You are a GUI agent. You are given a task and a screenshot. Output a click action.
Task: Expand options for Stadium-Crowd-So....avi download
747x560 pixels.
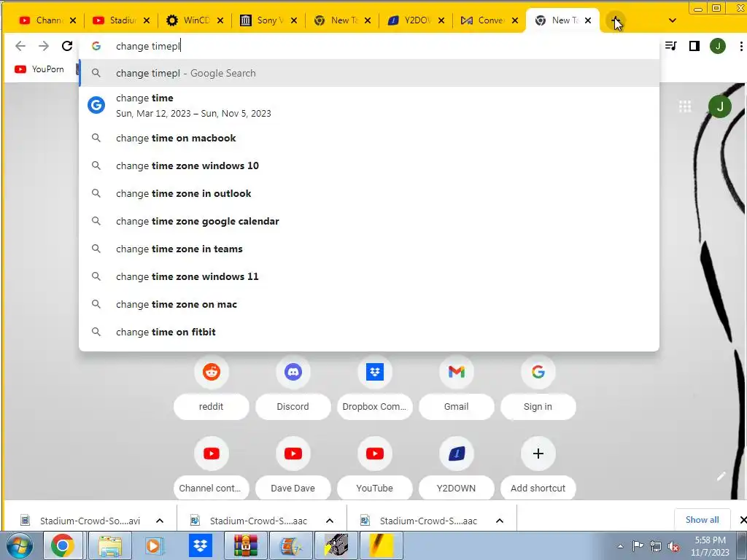tap(160, 521)
